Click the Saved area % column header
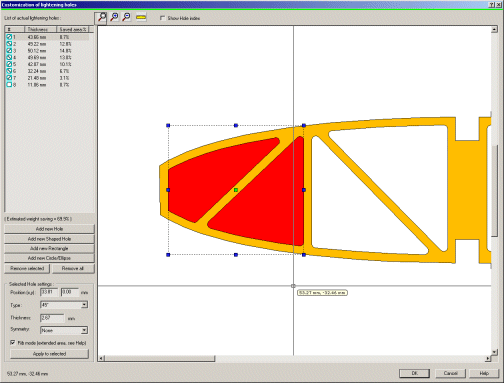Viewport: 504px width, 383px height. [73, 29]
